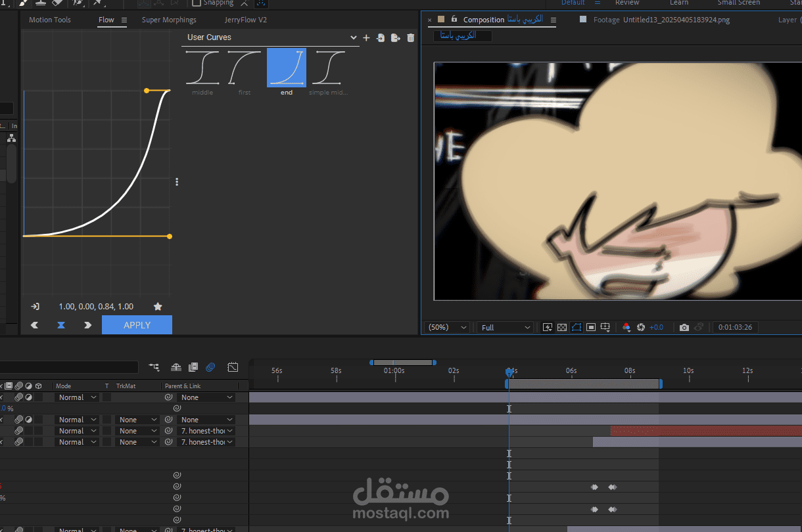Click the timeline current time indicator head
Viewport: 802px width, 532px height.
point(509,372)
